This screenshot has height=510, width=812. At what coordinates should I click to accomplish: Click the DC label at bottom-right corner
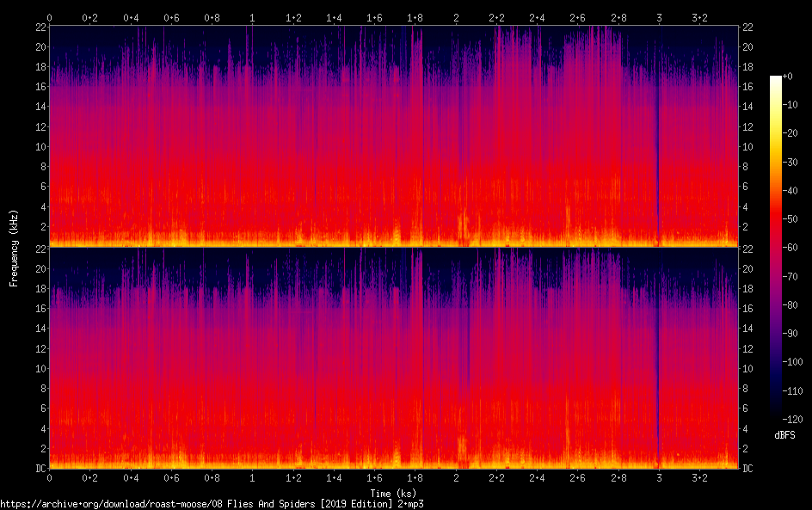tap(748, 469)
